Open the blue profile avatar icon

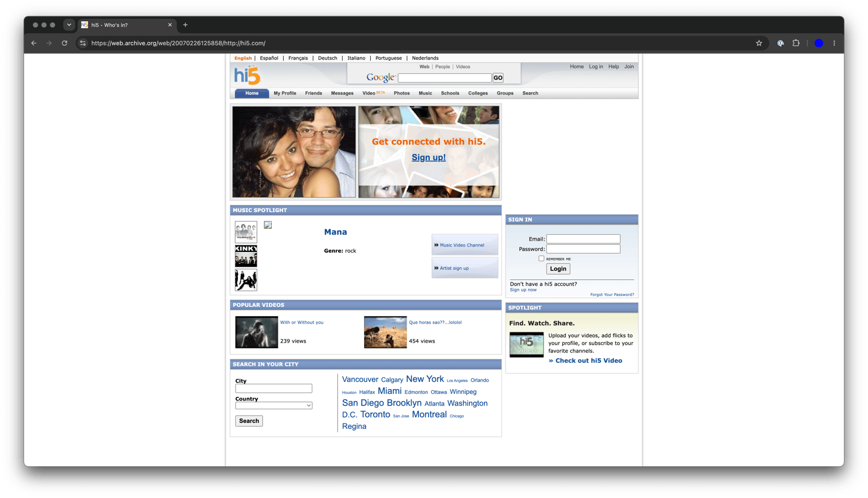(x=819, y=43)
